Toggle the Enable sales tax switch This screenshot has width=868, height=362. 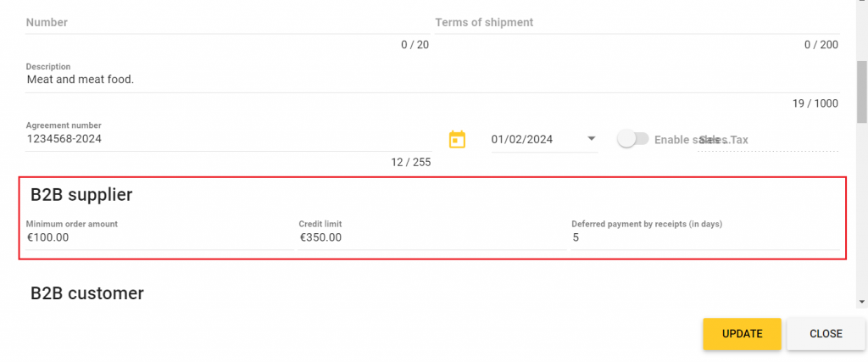point(632,138)
